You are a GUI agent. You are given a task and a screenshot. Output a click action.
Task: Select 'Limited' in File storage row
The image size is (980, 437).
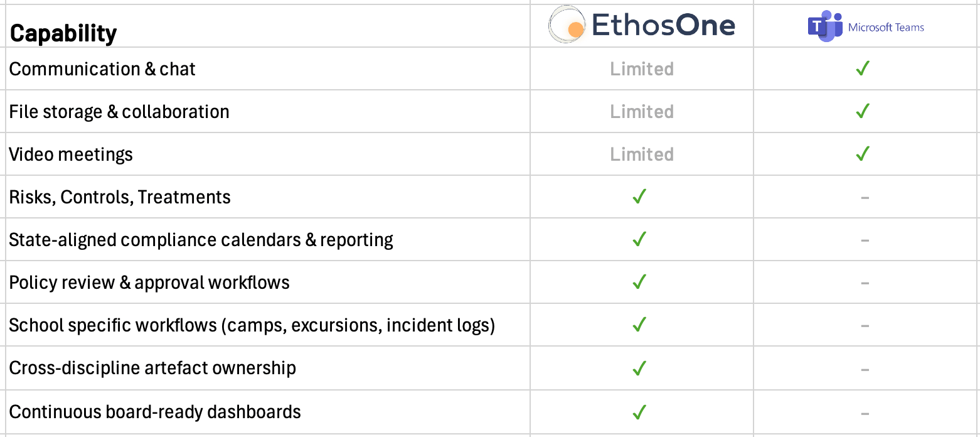(x=641, y=111)
